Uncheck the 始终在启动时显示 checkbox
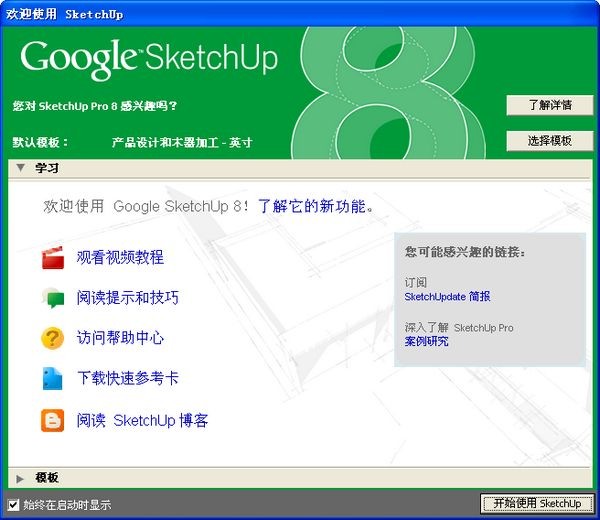This screenshot has width=600, height=520. click(13, 505)
